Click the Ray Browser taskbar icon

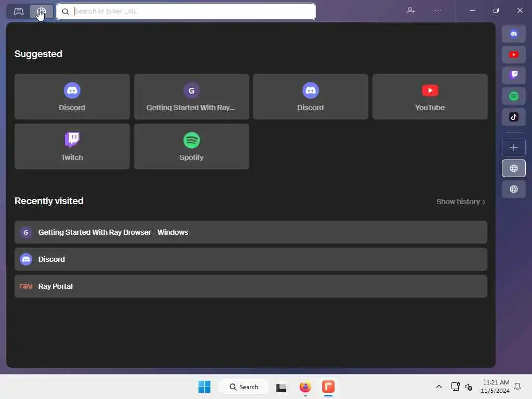coord(328,387)
